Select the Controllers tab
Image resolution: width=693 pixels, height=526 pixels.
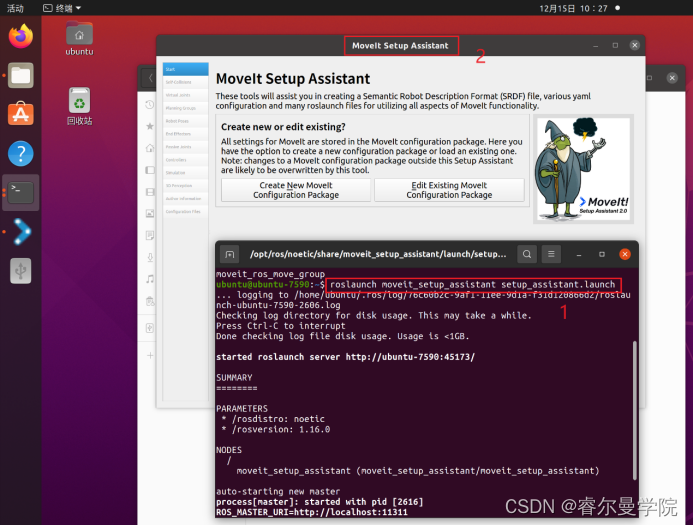[186, 160]
